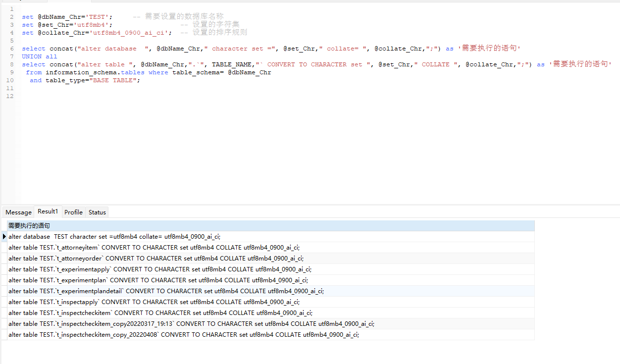620x364 pixels.
Task: Click the comment 设置的排序规则
Action: pyautogui.click(x=220, y=33)
